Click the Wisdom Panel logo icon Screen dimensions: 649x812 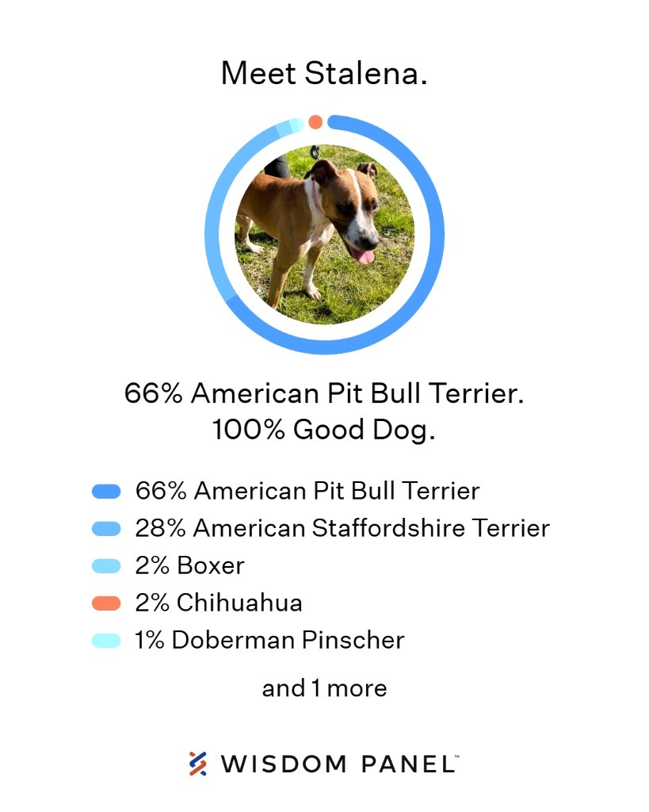pyautogui.click(x=198, y=763)
